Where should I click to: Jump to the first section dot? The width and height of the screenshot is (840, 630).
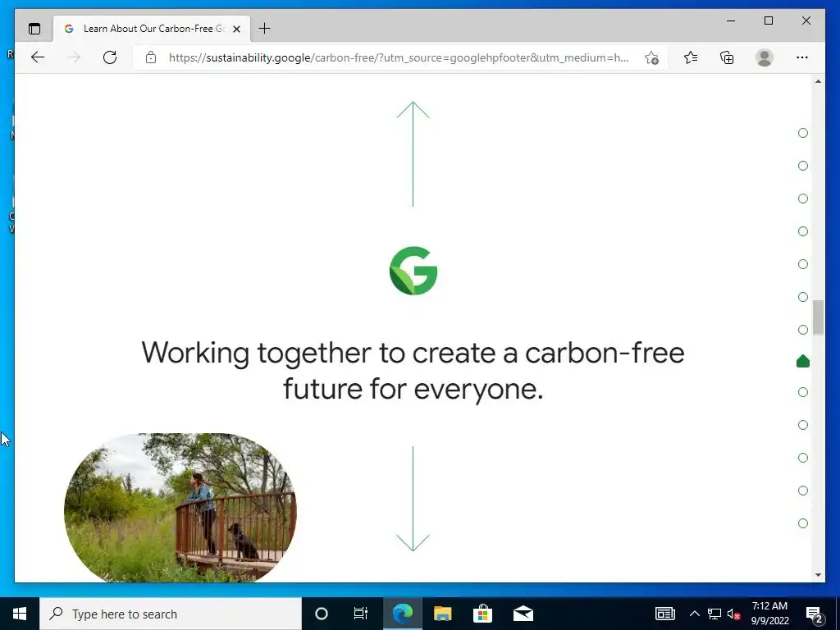(803, 133)
